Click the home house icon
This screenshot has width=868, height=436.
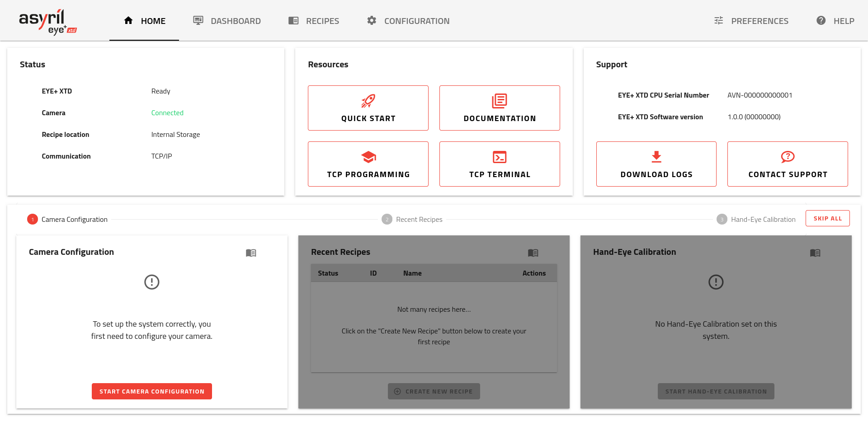[x=128, y=20]
